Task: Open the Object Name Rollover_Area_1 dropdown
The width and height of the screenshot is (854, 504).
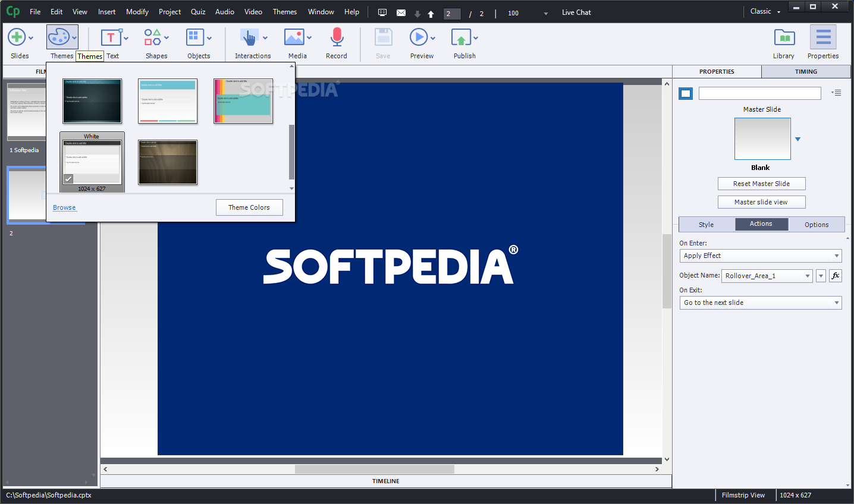Action: tap(767, 276)
